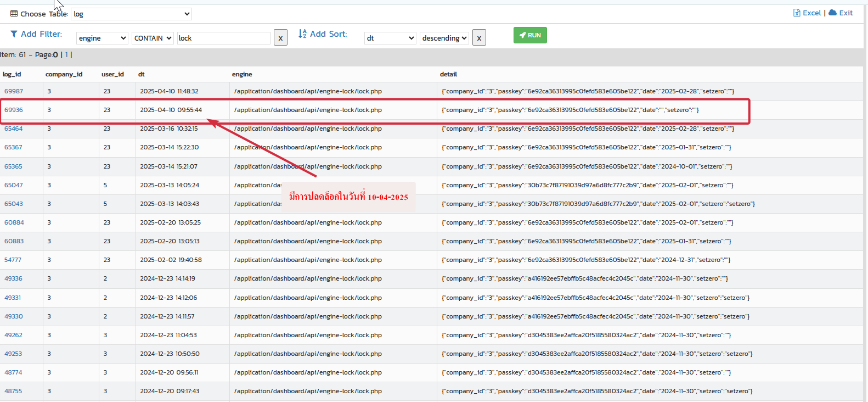Viewport: 868px width, 402px height.
Task: Click the table grid icon beside Choose Table
Action: pos(14,14)
